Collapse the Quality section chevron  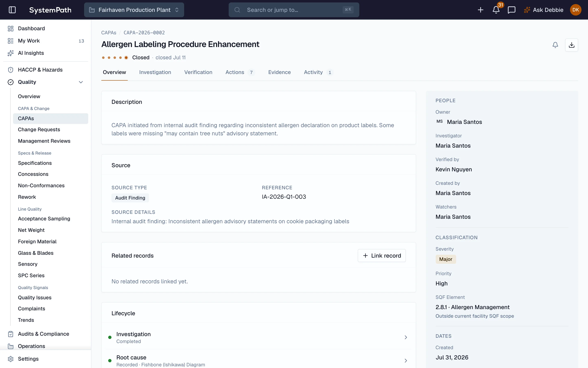point(81,82)
